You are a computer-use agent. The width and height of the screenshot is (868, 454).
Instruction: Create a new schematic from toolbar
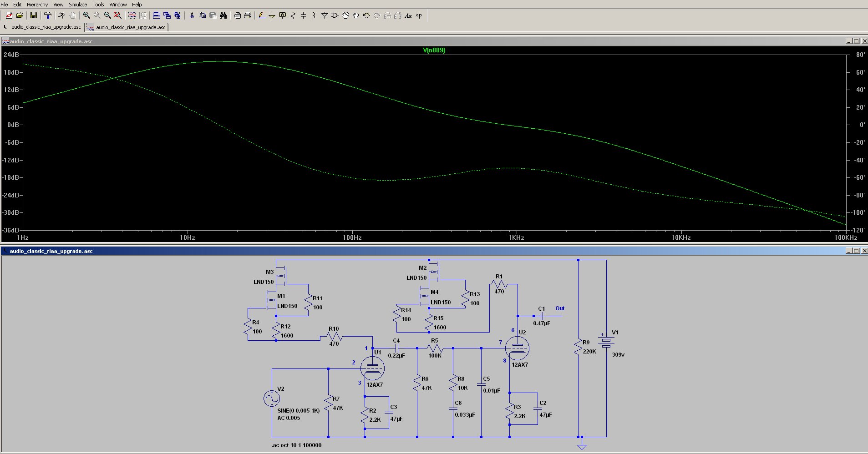[x=9, y=15]
